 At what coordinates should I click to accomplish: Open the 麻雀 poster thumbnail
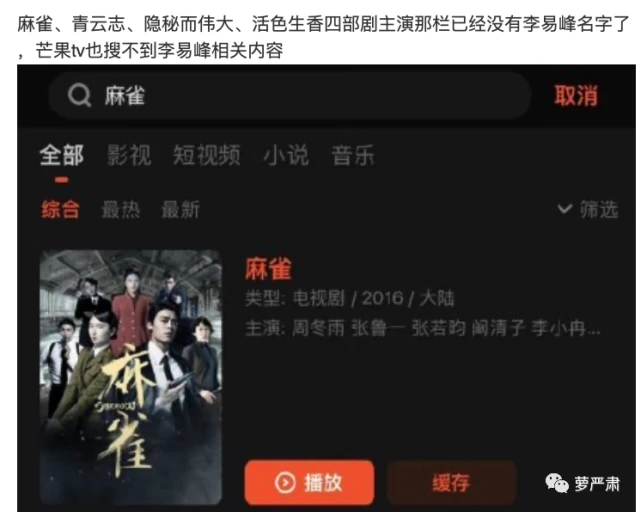(131, 377)
